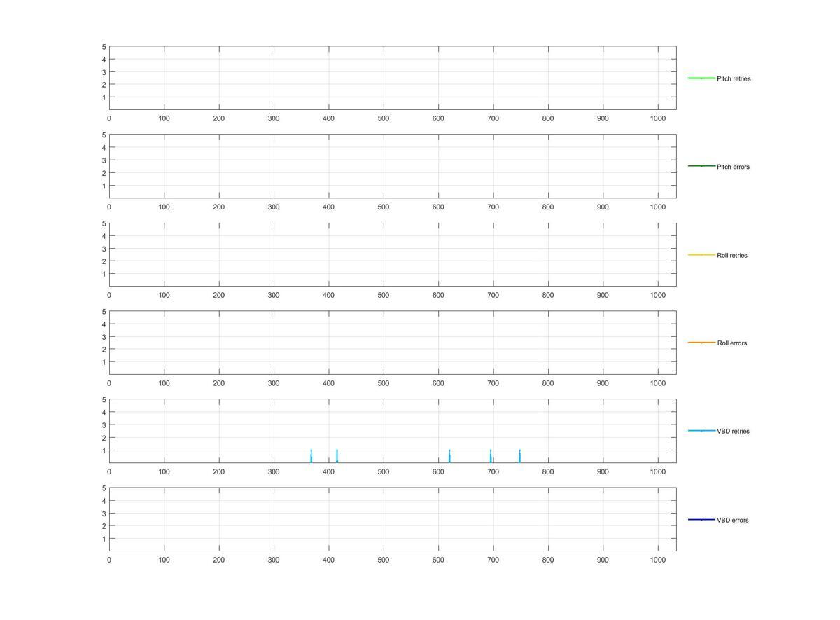
Task: Click the 900 tick on Pitch retries x-axis
Action: [603, 119]
